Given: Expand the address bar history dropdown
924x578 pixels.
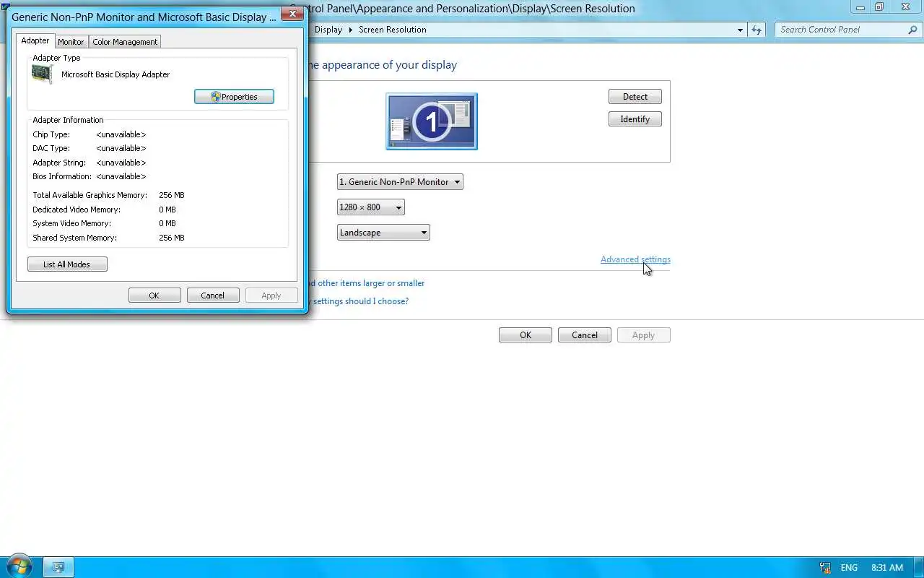Looking at the screenshot, I should click(740, 30).
